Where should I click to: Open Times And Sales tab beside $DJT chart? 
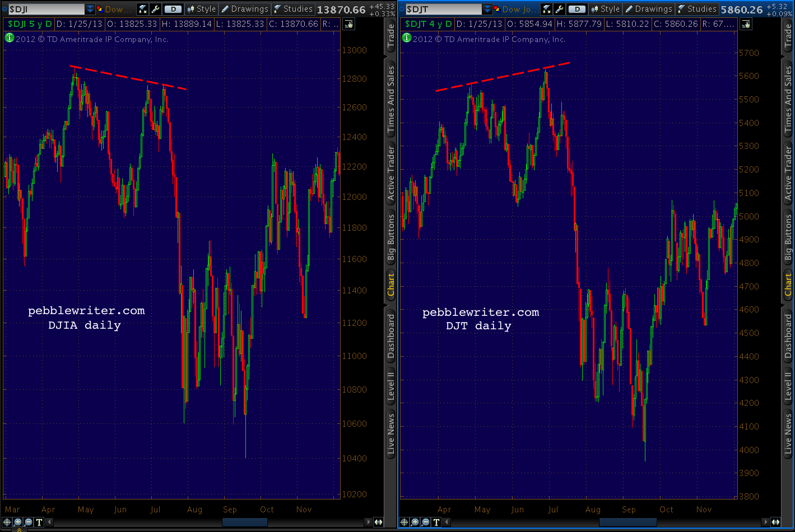[788, 99]
